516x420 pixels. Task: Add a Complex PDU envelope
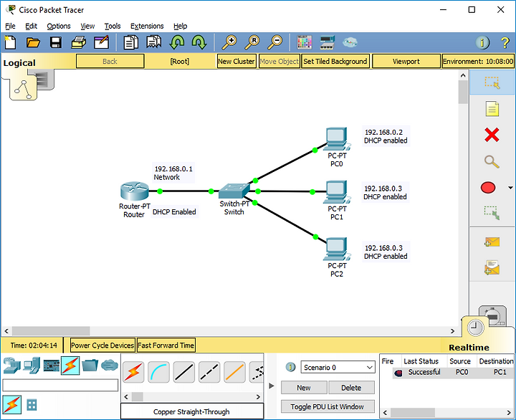pos(492,267)
